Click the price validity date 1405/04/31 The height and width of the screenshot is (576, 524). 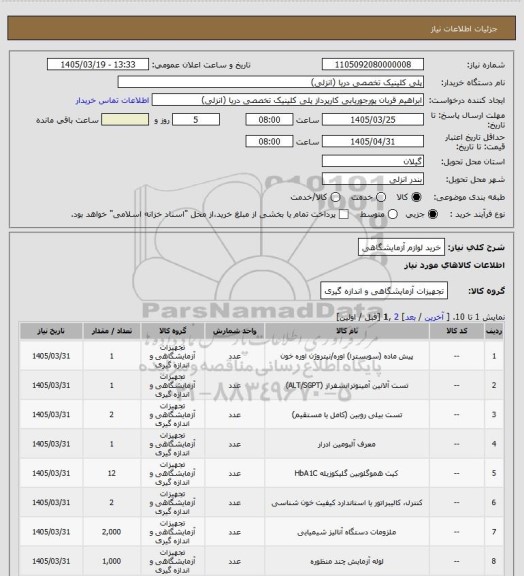(x=373, y=141)
